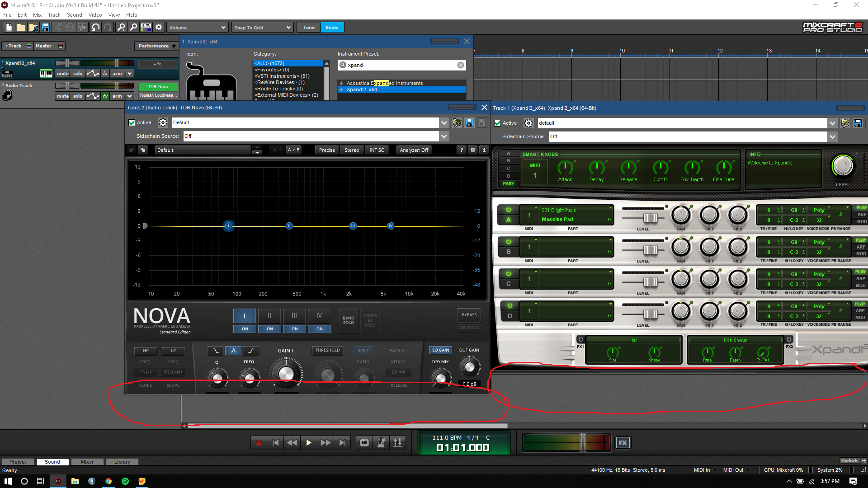Image resolution: width=868 pixels, height=488 pixels.
Task: Solo the Audio Track
Action: point(78,96)
